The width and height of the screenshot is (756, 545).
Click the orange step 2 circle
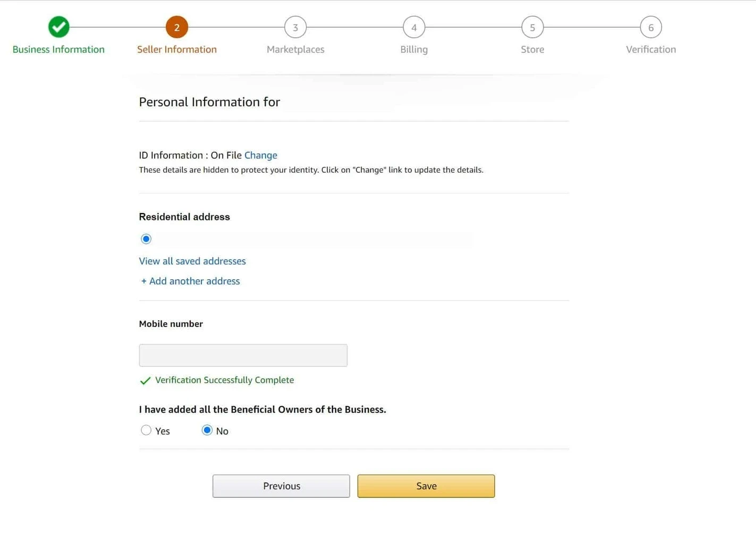coord(177,27)
